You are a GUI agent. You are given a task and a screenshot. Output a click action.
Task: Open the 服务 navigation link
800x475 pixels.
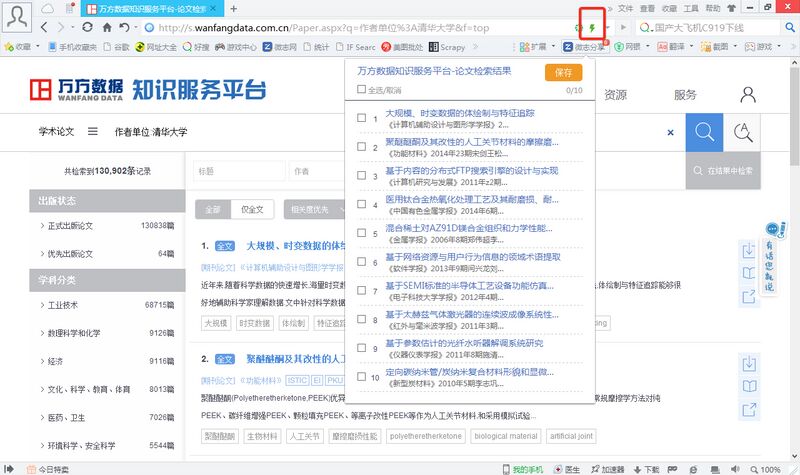pos(685,95)
